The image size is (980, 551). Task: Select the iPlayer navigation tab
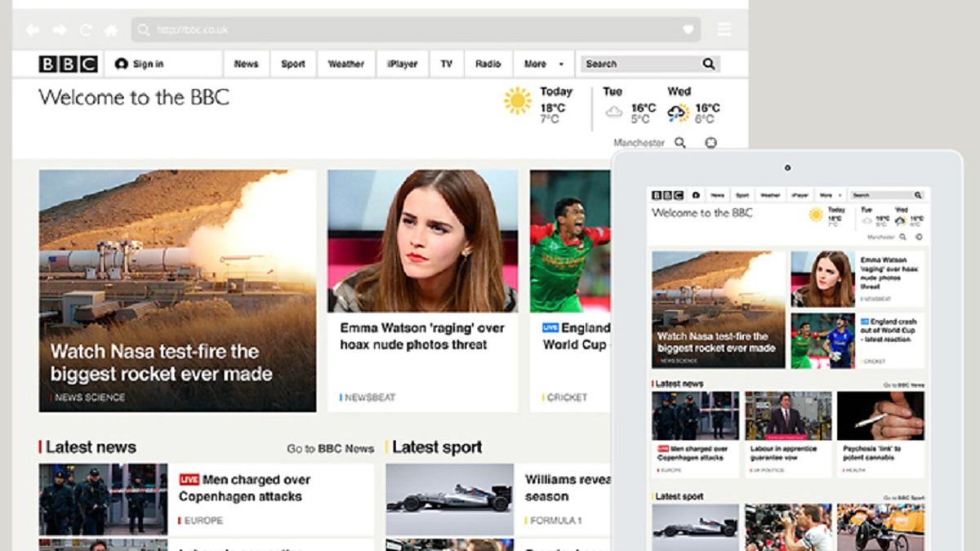click(402, 64)
